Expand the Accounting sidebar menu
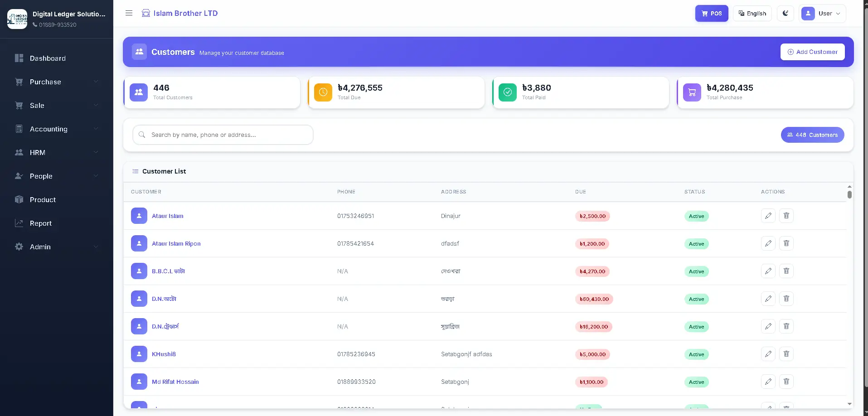This screenshot has width=868, height=416. pyautogui.click(x=57, y=129)
